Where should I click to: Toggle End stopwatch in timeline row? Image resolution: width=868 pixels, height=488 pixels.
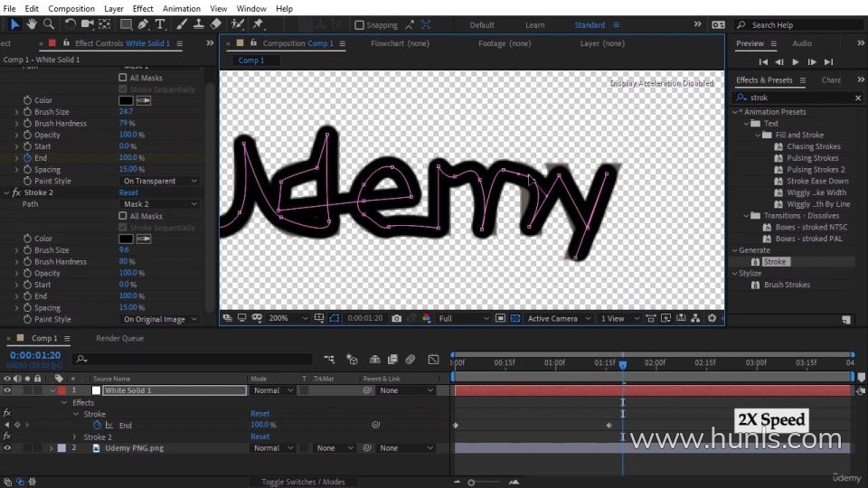coord(98,425)
